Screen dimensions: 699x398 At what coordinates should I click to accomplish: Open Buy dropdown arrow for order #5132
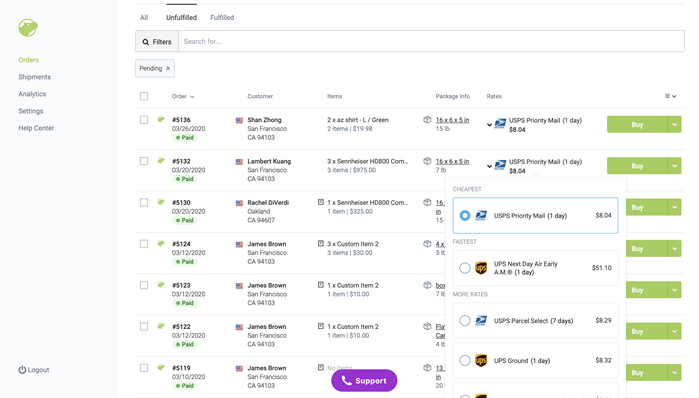coord(674,166)
